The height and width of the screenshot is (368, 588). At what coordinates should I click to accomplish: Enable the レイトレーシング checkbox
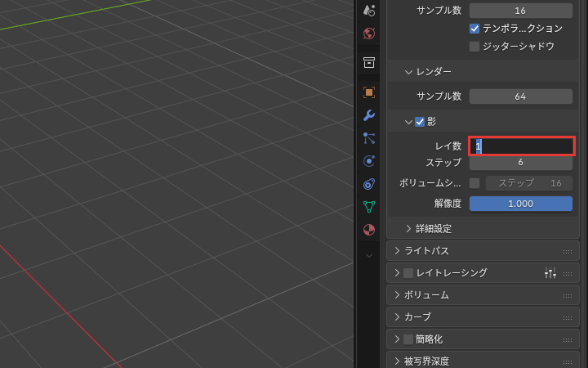pyautogui.click(x=408, y=273)
